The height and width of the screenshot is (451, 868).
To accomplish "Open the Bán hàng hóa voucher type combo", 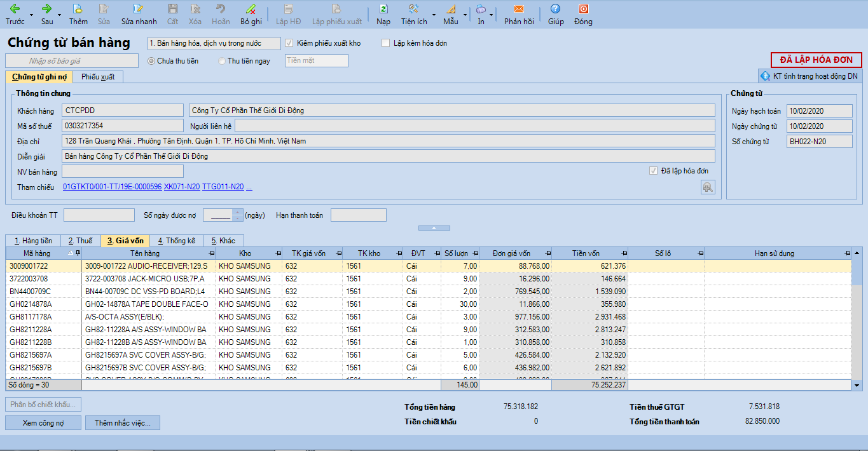I will [214, 43].
